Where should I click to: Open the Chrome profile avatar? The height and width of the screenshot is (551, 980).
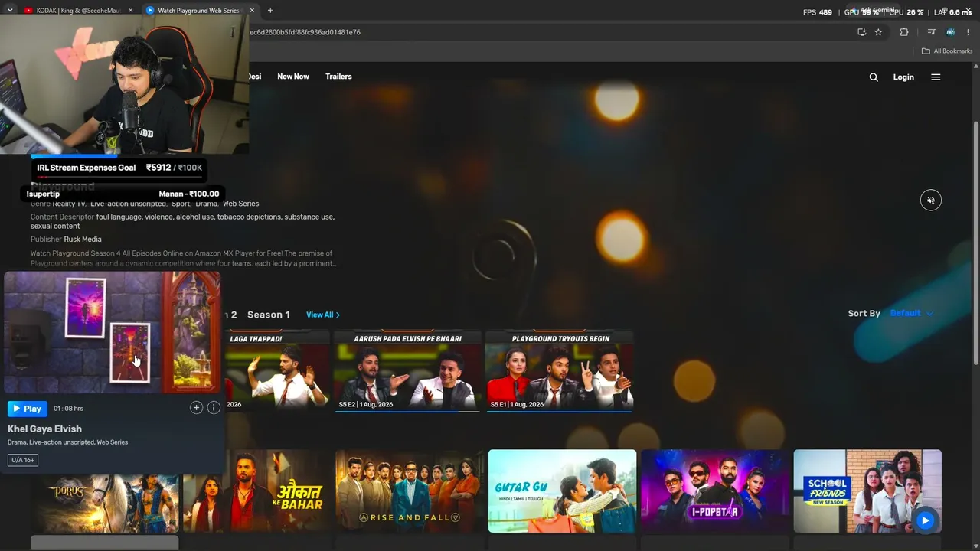click(950, 32)
